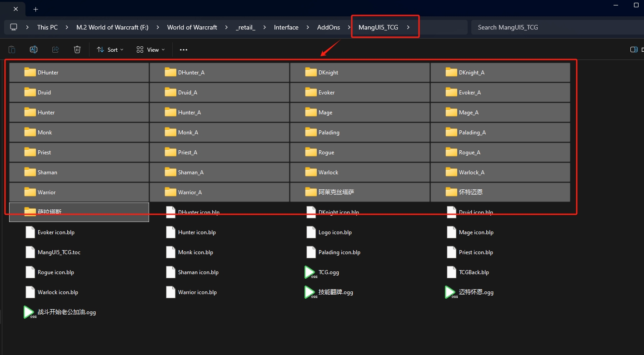This screenshot has height=355, width=644.
Task: Select the Rogue folder
Action: click(x=360, y=152)
